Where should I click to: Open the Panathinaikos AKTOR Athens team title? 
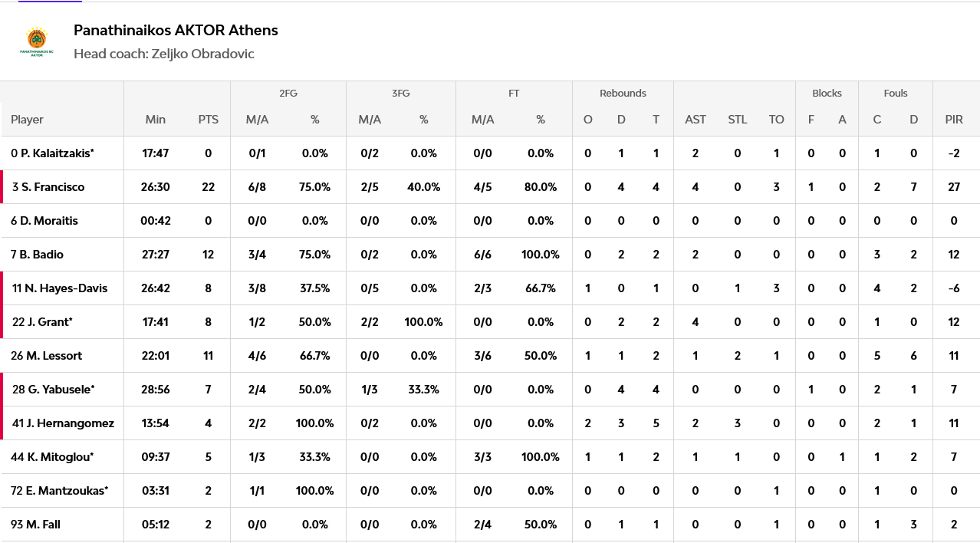coord(176,31)
